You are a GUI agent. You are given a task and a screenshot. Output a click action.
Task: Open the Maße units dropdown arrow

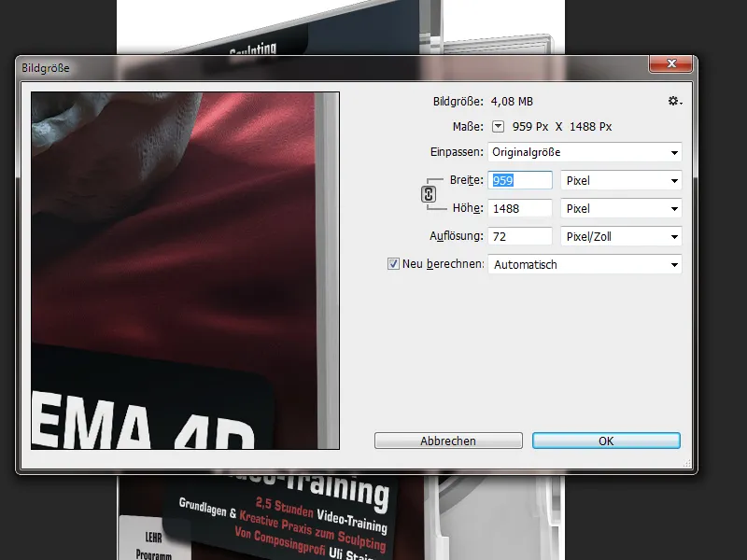point(498,127)
